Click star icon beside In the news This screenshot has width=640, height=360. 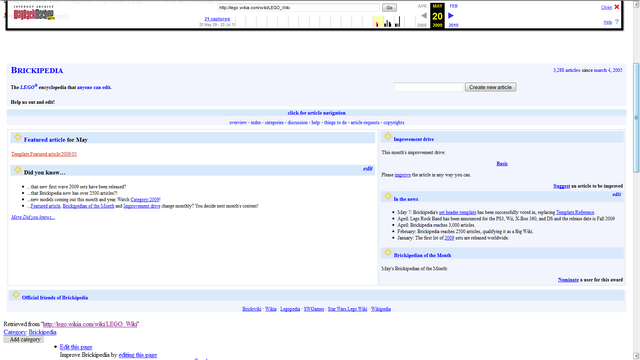[388, 196]
